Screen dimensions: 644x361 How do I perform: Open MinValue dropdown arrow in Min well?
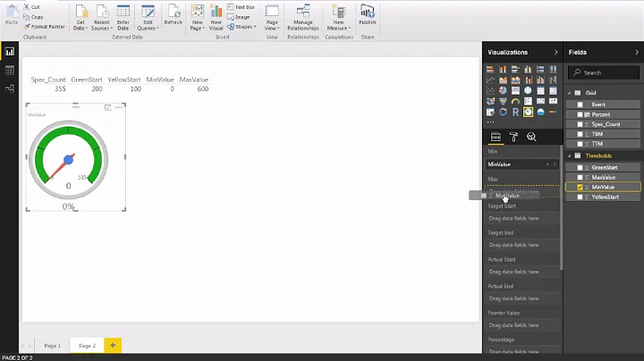click(547, 164)
